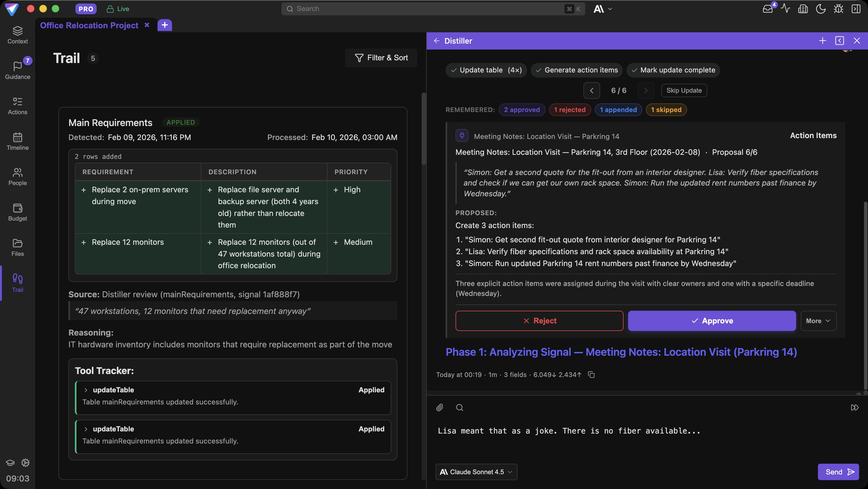This screenshot has height=489, width=868.
Task: Approve the proposed action items
Action: [x=712, y=320]
